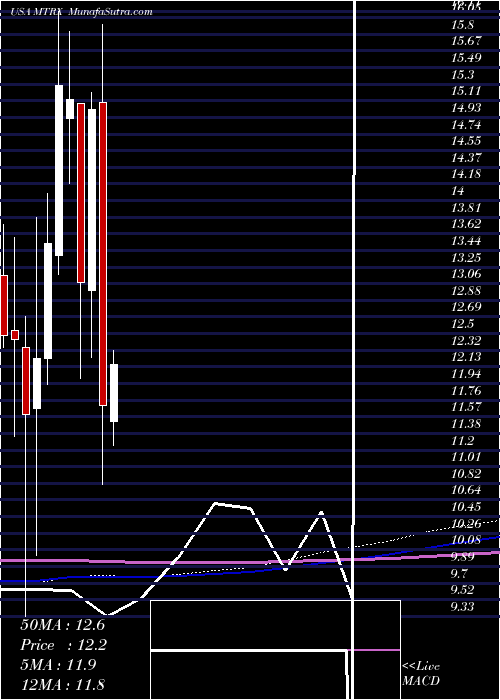Click the 15.8 price axis label
Image resolution: width=500 pixels, height=700 pixels.
(461, 24)
